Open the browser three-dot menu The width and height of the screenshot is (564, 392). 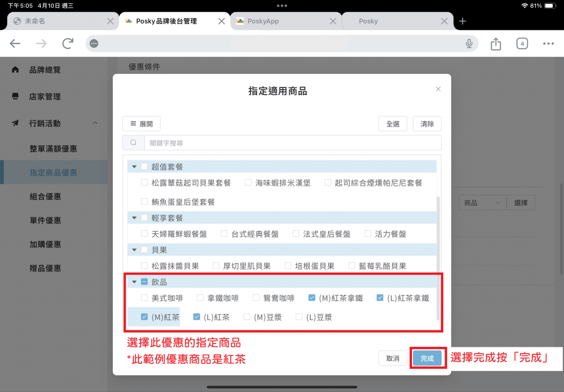coord(548,43)
